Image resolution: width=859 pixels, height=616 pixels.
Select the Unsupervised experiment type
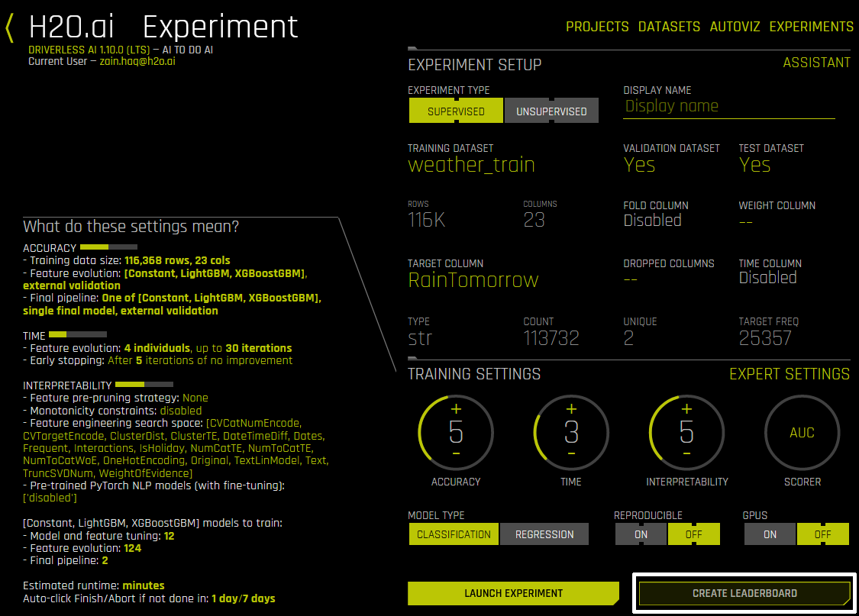551,111
